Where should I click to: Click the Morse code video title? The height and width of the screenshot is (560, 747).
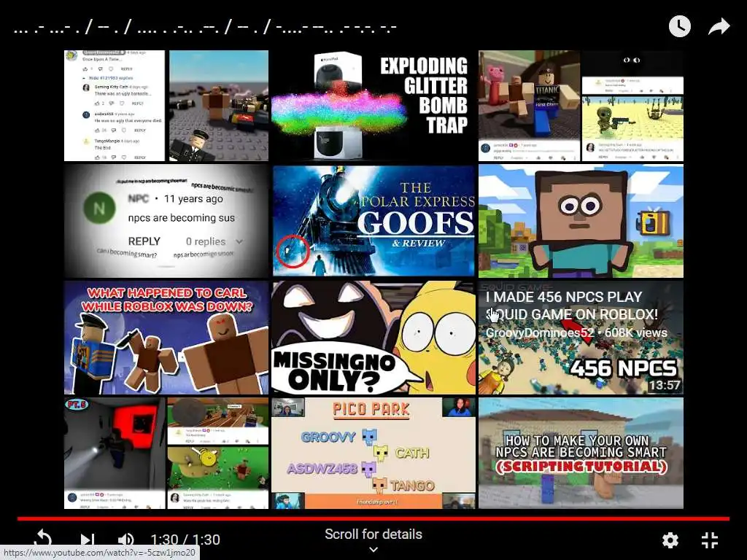[x=205, y=27]
